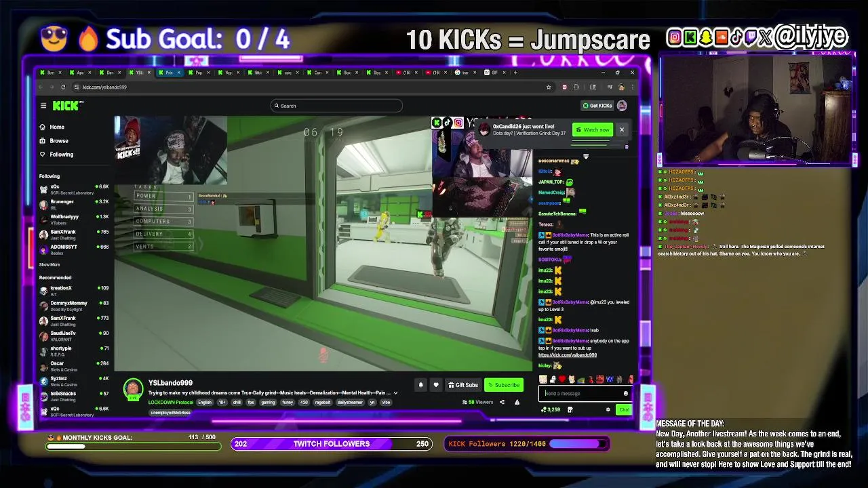The width and height of the screenshot is (868, 488).
Task: Click the stream video player
Action: pos(324,244)
